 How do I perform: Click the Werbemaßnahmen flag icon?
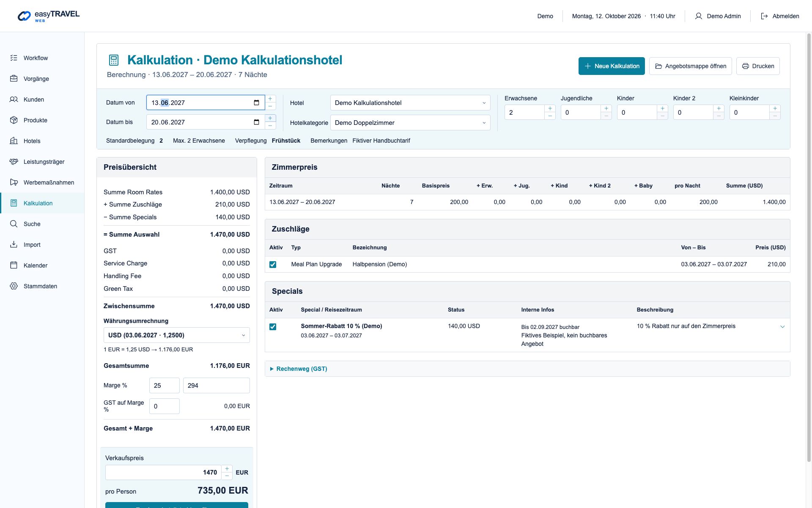tap(14, 182)
